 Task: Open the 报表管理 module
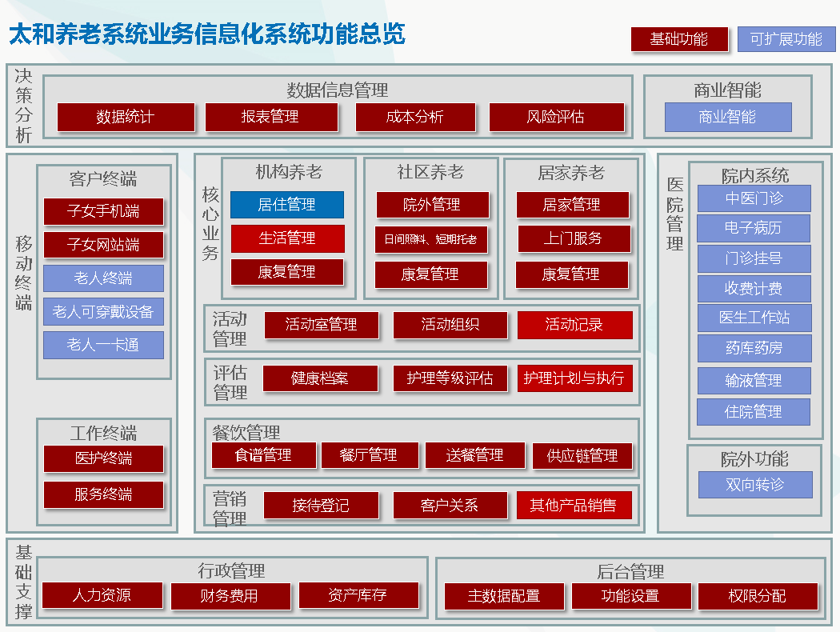pos(270,117)
